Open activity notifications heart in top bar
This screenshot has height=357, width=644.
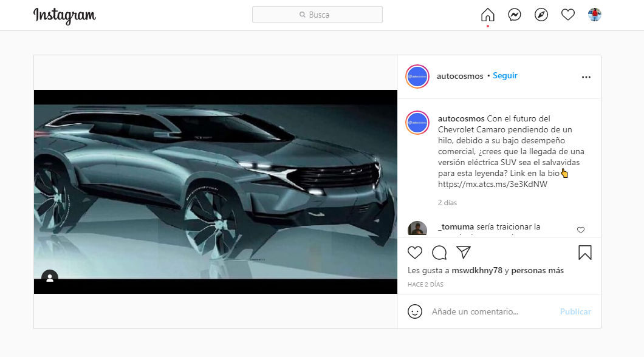(568, 15)
